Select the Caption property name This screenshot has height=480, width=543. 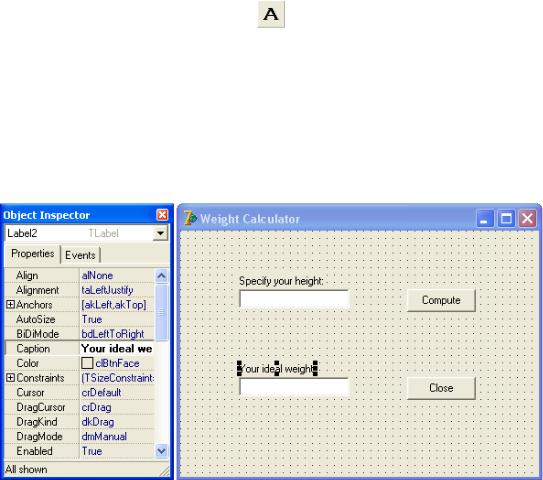point(33,349)
